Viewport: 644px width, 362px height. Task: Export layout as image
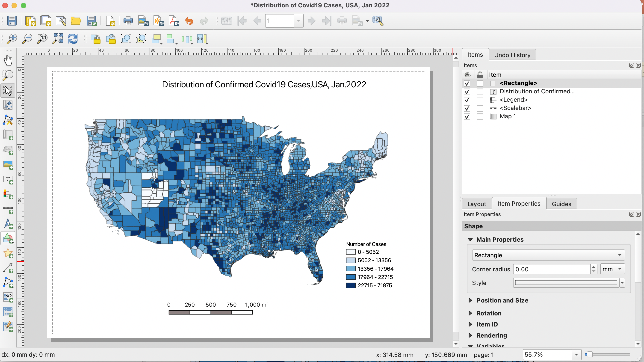pyautogui.click(x=143, y=21)
